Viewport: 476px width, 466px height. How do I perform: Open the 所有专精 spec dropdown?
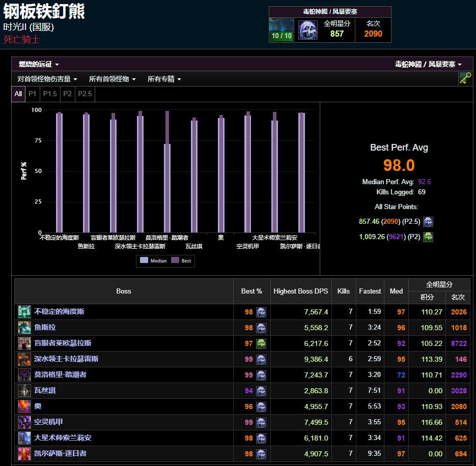(164, 79)
